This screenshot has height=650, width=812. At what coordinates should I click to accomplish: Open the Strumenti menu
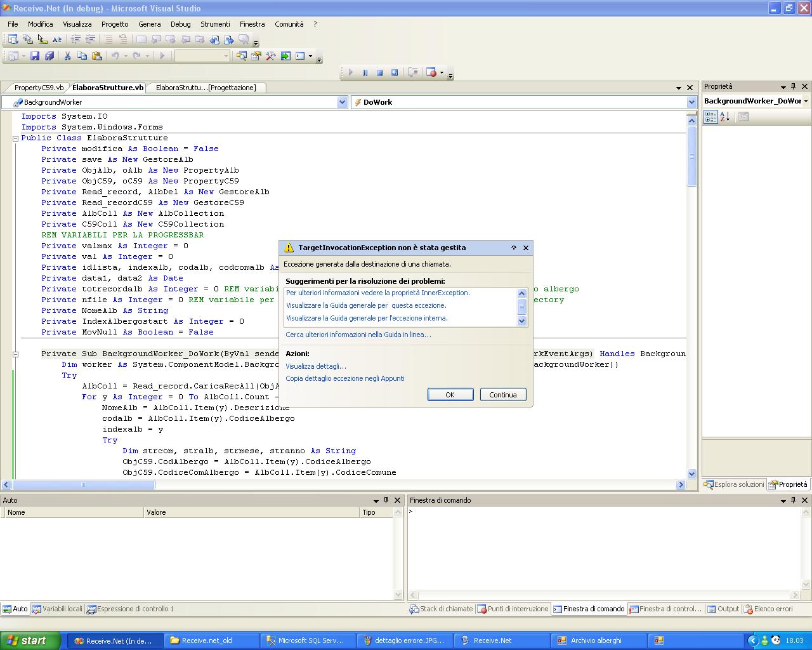click(x=215, y=24)
